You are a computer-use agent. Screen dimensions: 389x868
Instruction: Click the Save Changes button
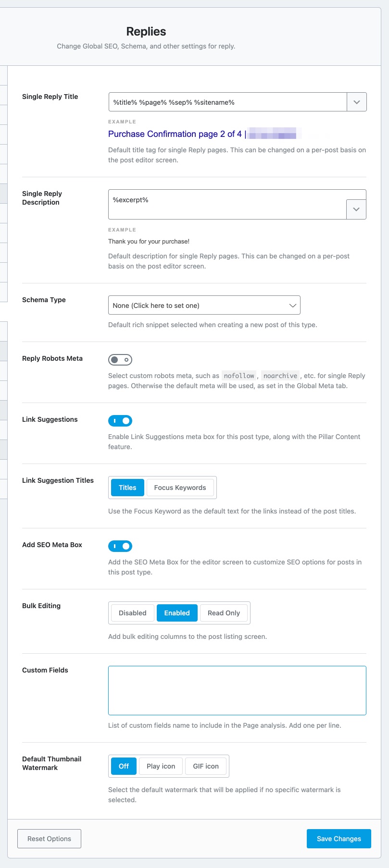click(x=339, y=839)
